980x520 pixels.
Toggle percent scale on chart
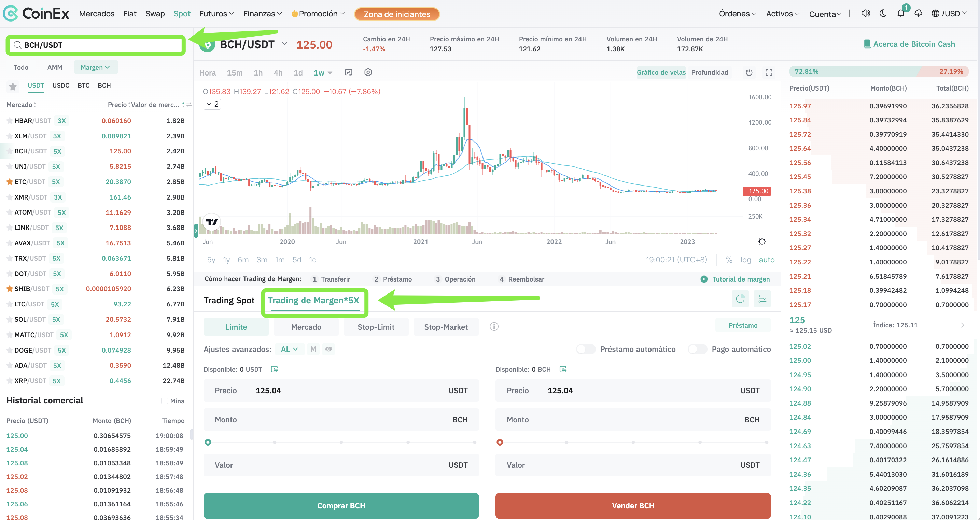point(729,260)
